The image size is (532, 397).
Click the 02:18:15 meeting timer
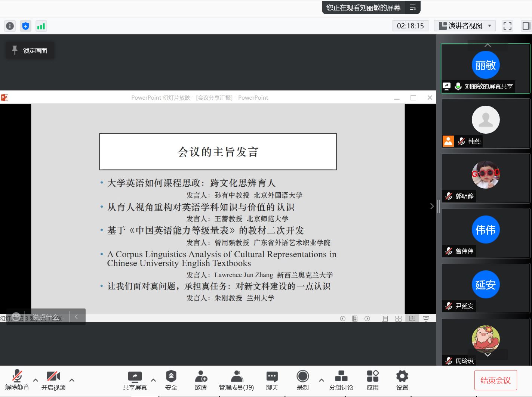410,26
